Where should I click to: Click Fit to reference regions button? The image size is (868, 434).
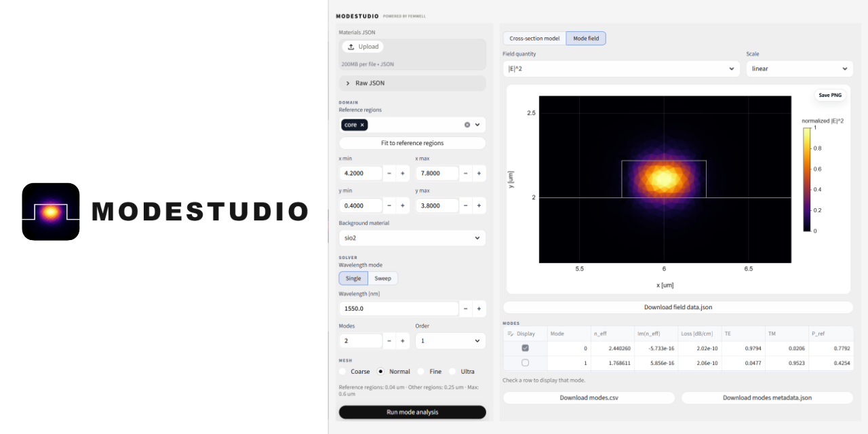[x=412, y=143]
